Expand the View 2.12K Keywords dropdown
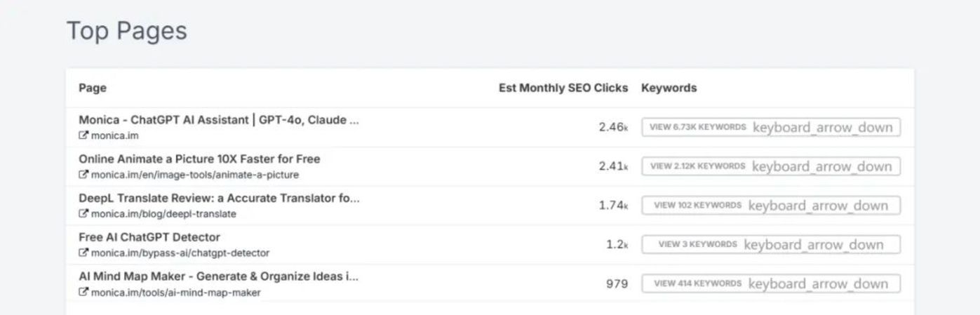980x315 pixels. point(770,166)
